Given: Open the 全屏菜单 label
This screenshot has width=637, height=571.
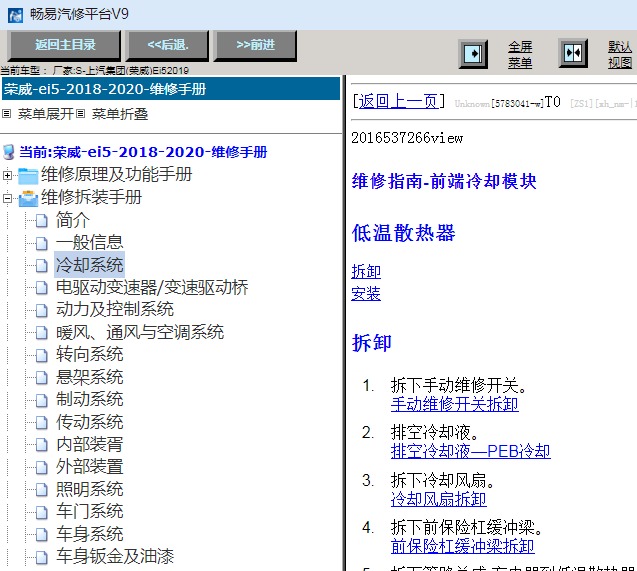Looking at the screenshot, I should pyautogui.click(x=520, y=54).
